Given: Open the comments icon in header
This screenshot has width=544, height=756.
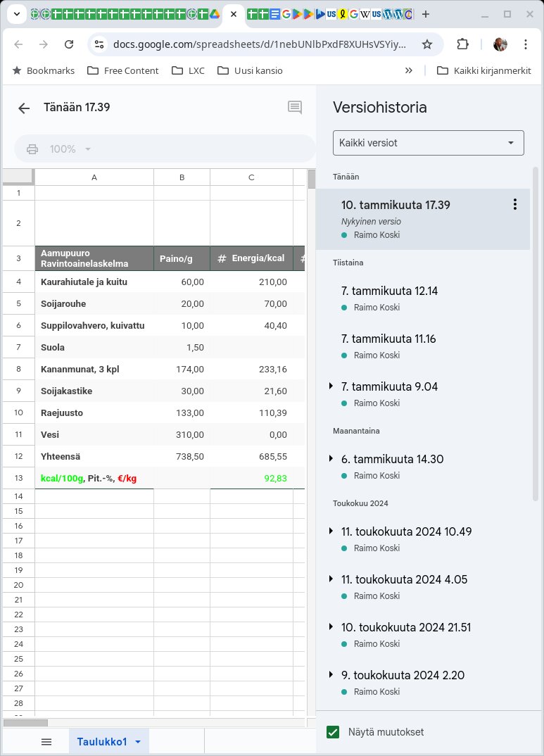Looking at the screenshot, I should (x=295, y=108).
